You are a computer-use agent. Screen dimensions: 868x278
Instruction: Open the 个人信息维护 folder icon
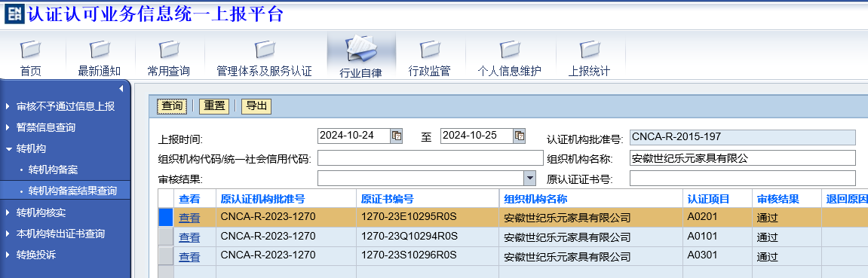pos(509,50)
